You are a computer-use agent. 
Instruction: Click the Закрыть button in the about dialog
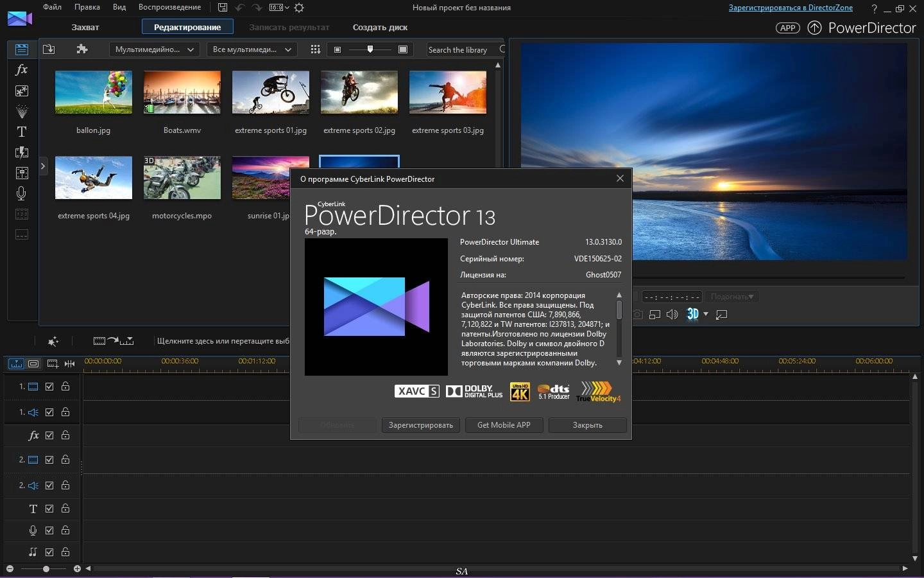pos(588,425)
